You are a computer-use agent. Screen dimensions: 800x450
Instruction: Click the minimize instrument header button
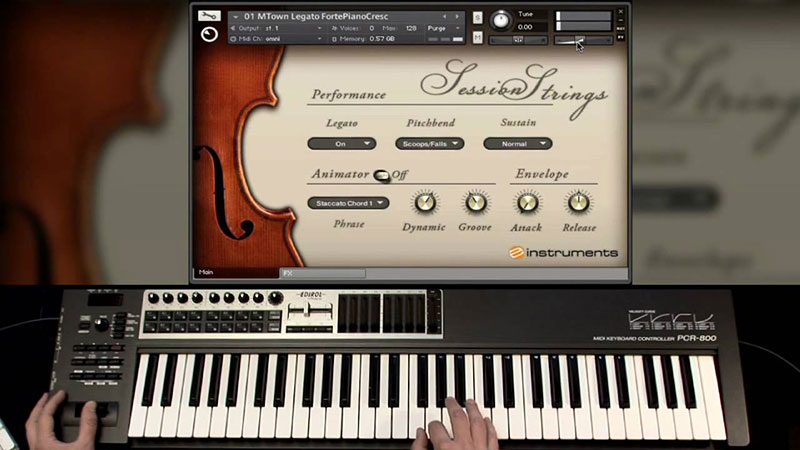click(x=621, y=20)
